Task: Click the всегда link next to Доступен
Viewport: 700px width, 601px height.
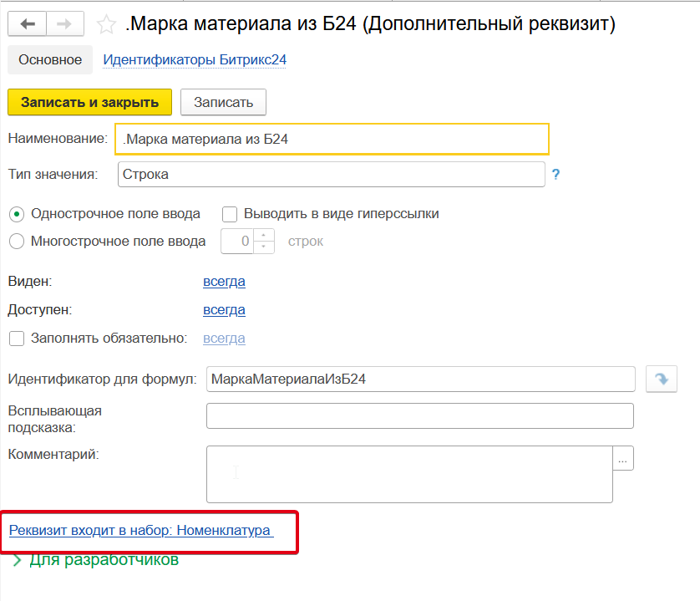Action: pos(224,310)
